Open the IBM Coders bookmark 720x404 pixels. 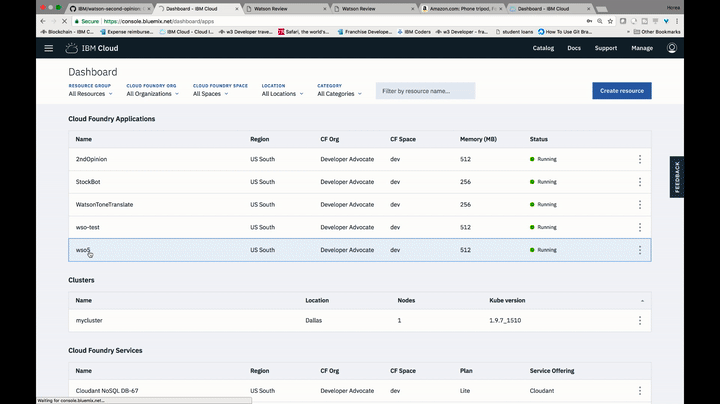click(x=414, y=32)
